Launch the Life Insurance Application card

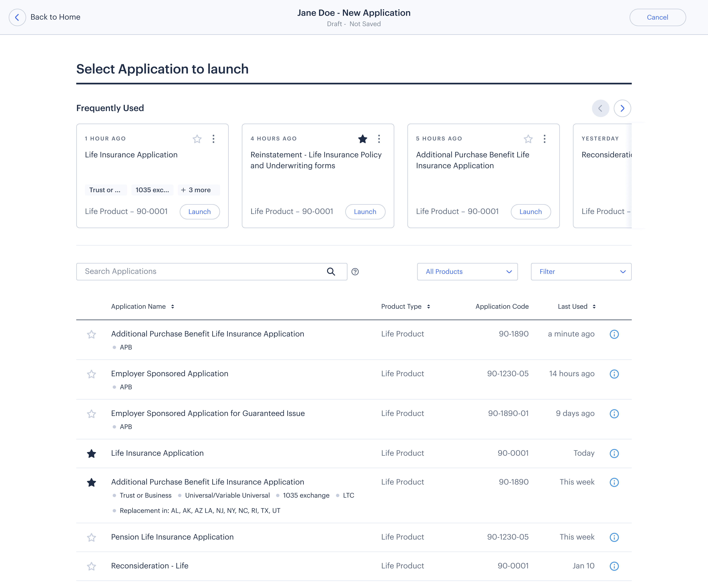click(x=200, y=212)
